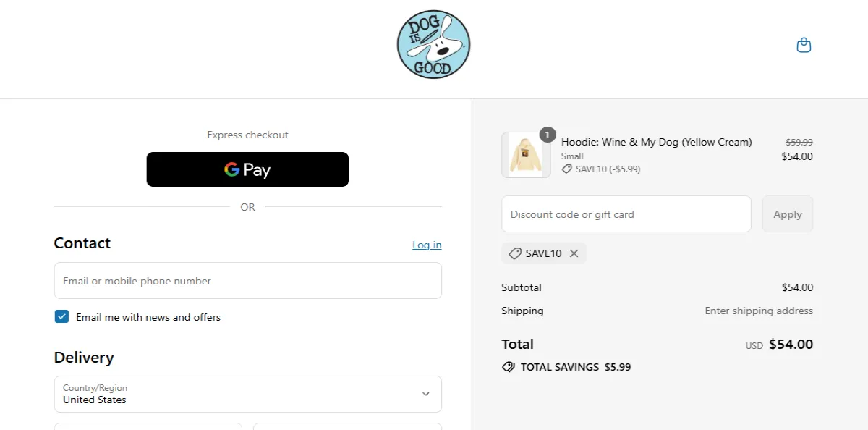The height and width of the screenshot is (430, 868).
Task: Click the Discount code or gift card field
Action: tap(626, 214)
